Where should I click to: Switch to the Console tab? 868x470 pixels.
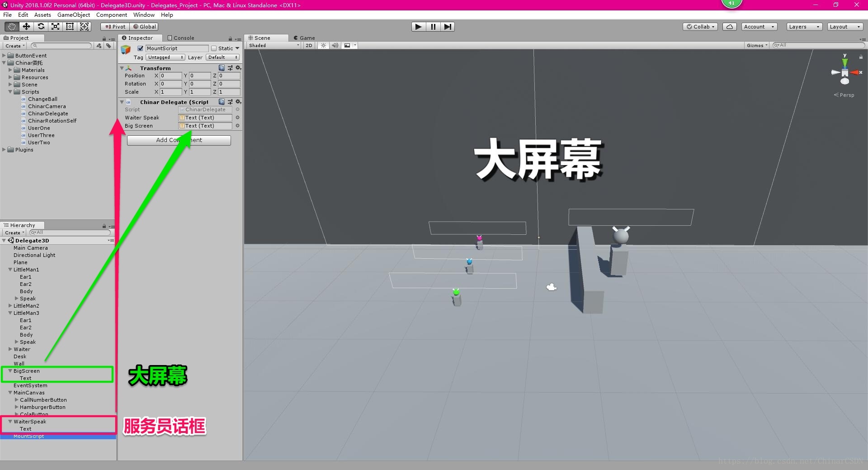[181, 38]
